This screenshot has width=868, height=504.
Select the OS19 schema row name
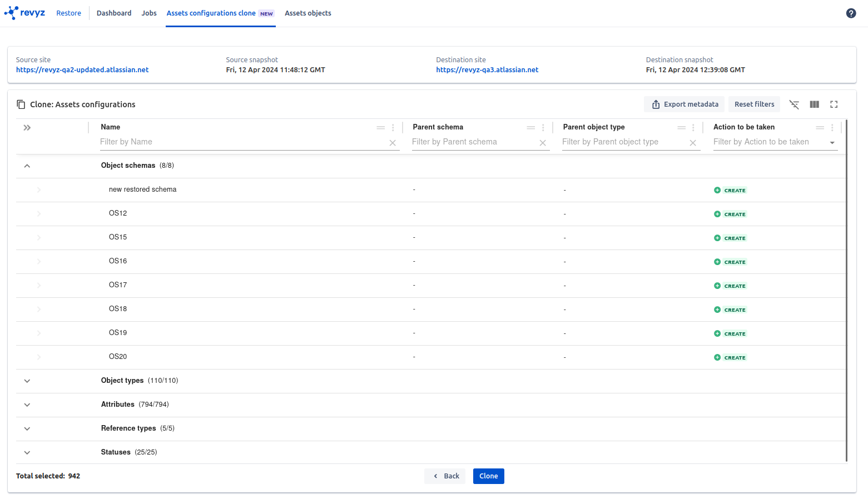(118, 333)
